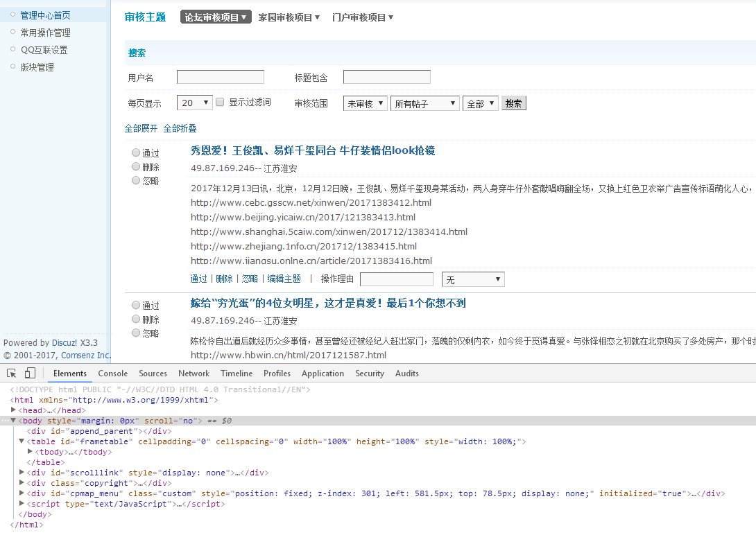Collapse the body node in Elements

tap(13, 421)
